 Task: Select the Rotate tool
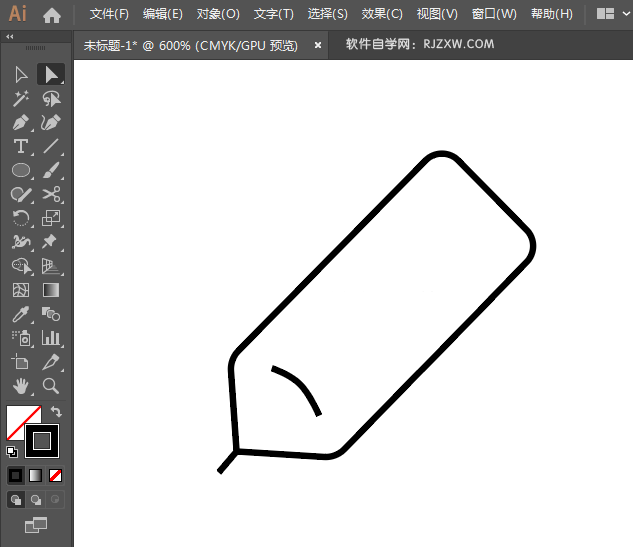pos(21,218)
